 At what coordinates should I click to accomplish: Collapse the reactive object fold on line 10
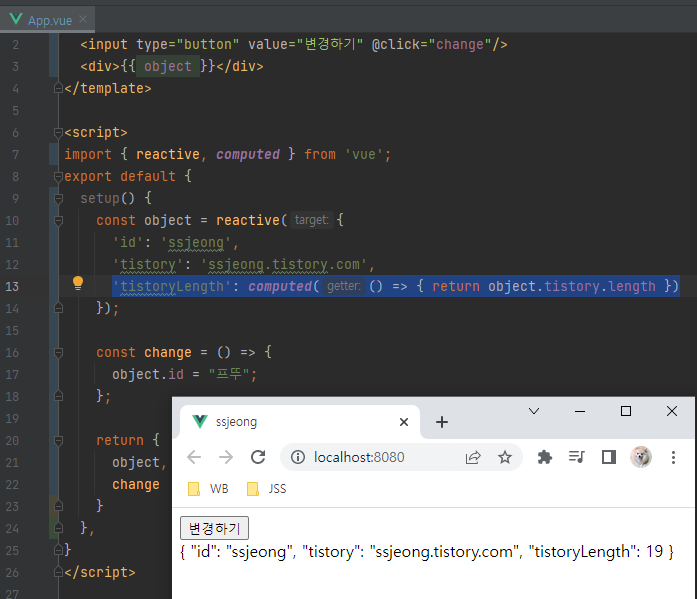(58, 220)
